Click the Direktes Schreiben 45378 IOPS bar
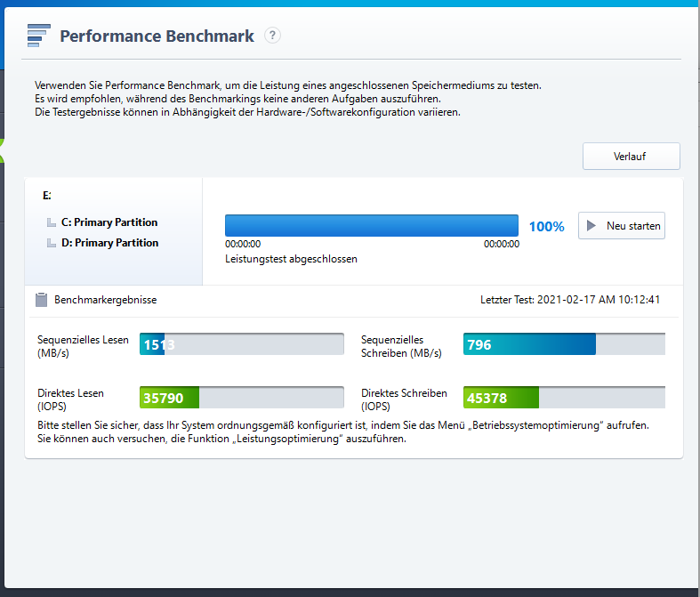The width and height of the screenshot is (700, 597). tap(564, 398)
